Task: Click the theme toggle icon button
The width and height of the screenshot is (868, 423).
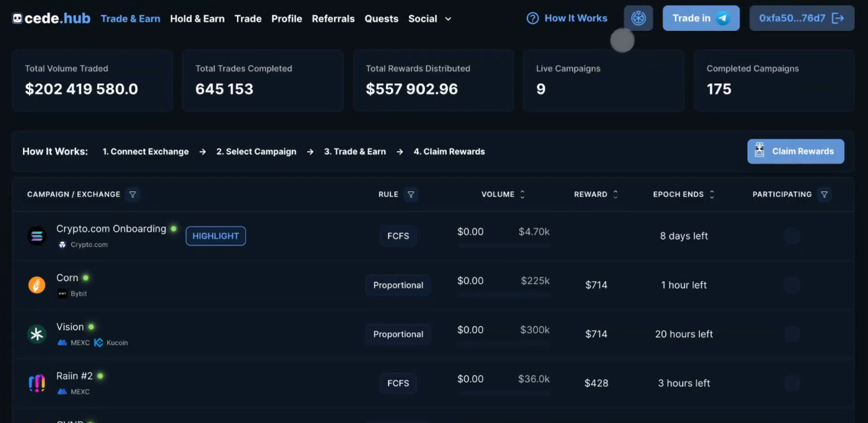Action: coord(638,18)
